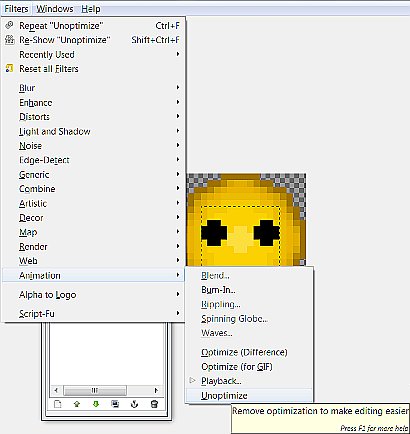This screenshot has width=410, height=434.
Task: Click the new layer icon in Layers panel
Action: [x=58, y=404]
